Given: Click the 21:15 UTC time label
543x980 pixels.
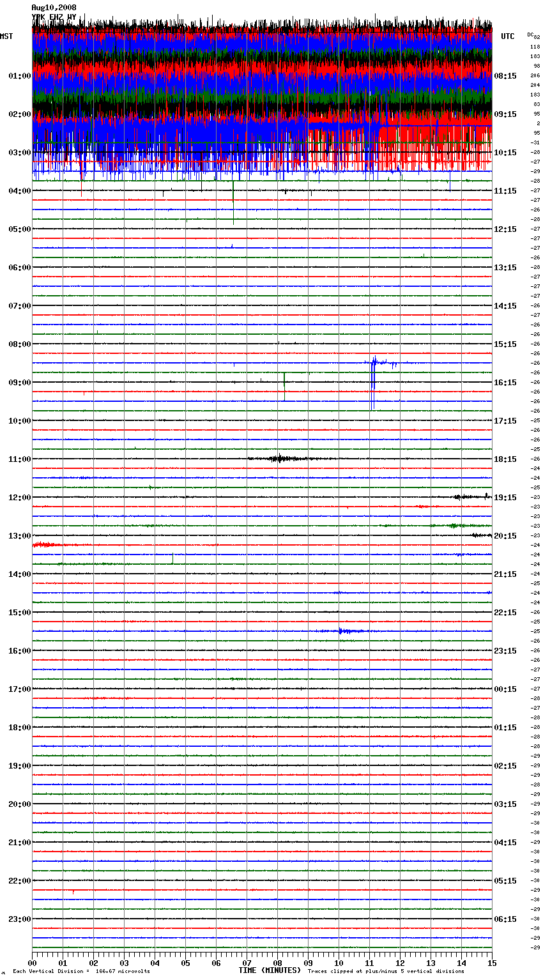Looking at the screenshot, I should coord(505,574).
